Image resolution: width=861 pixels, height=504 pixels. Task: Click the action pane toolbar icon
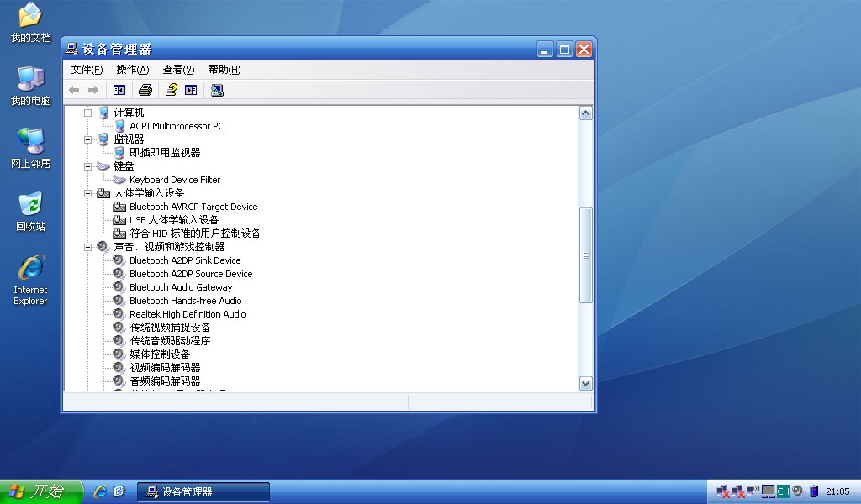pyautogui.click(x=191, y=90)
